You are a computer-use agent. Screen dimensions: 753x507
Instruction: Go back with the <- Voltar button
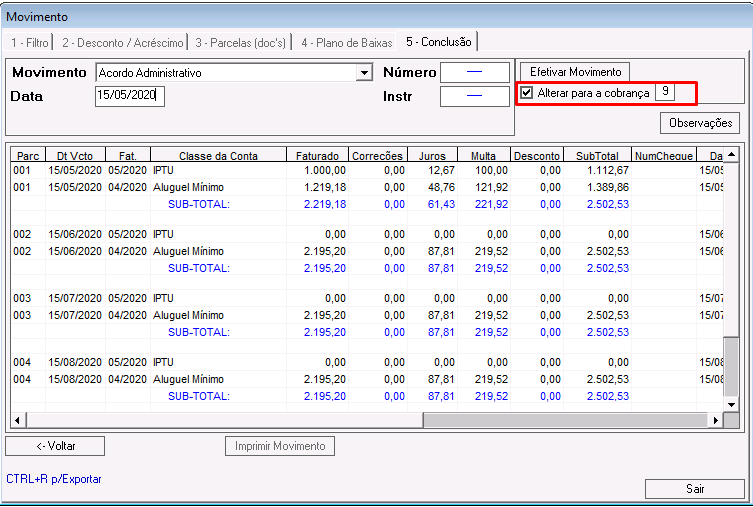pyautogui.click(x=55, y=446)
